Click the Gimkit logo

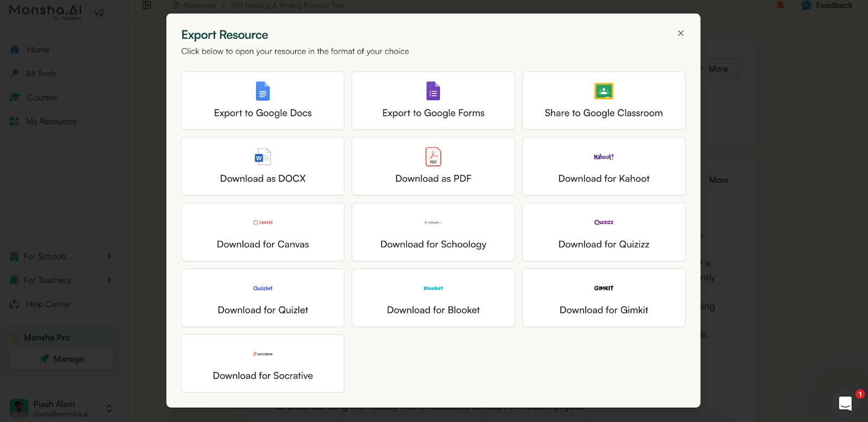click(604, 288)
